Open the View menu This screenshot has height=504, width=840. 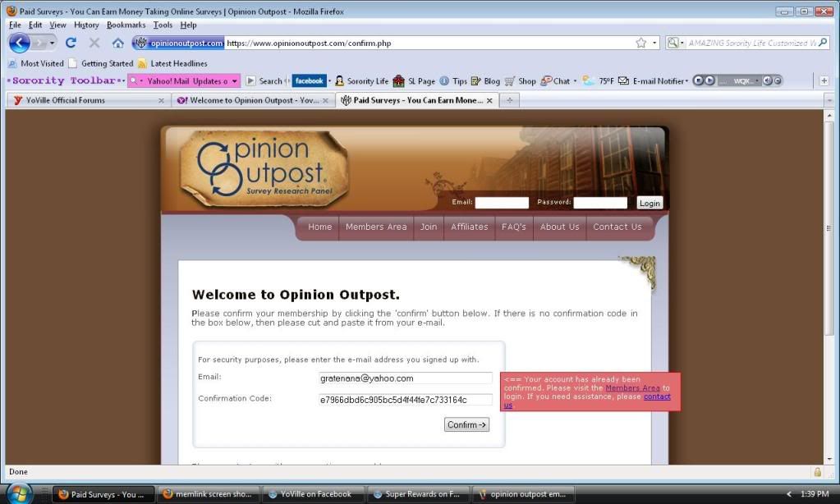[57, 25]
